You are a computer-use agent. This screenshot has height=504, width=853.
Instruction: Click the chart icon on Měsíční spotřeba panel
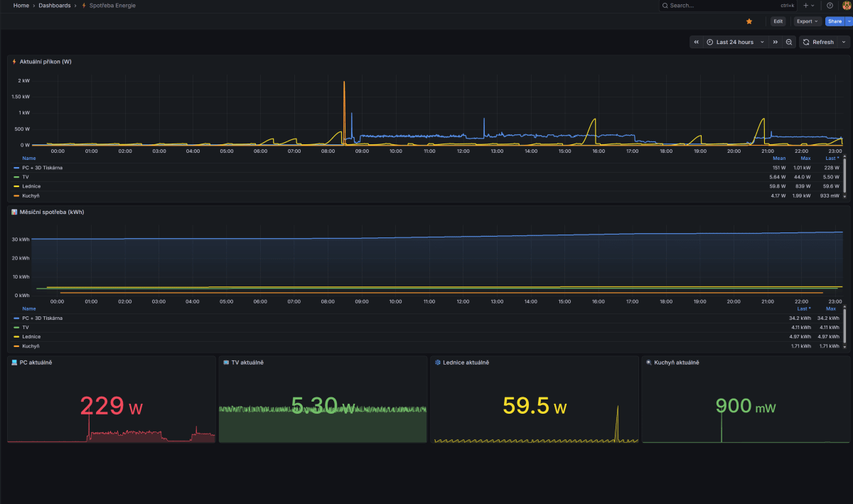[x=14, y=212]
